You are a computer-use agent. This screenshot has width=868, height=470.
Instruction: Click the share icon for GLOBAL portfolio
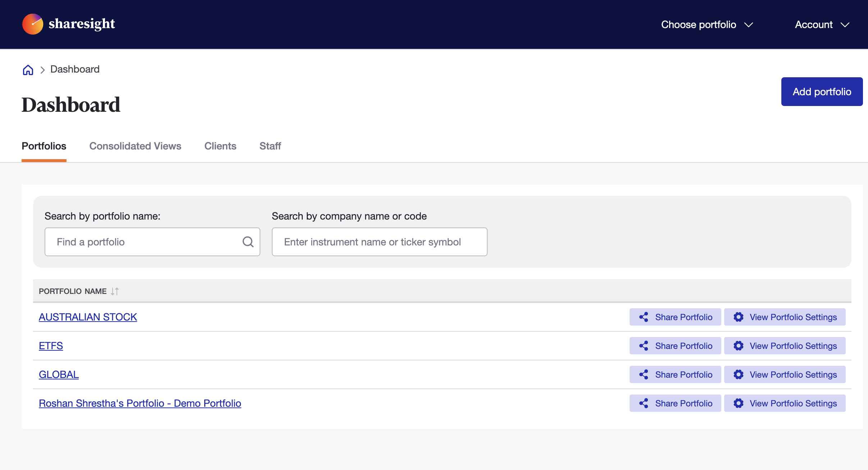[x=644, y=374]
